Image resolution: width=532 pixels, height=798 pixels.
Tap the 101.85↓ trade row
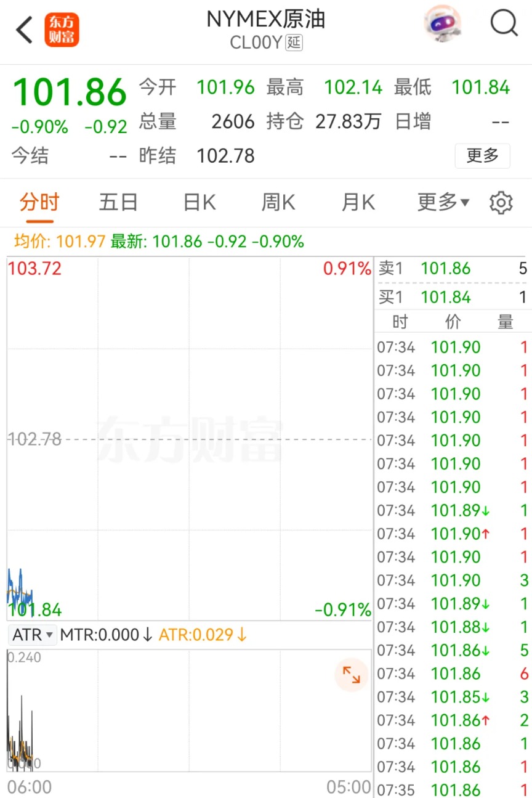tap(453, 697)
